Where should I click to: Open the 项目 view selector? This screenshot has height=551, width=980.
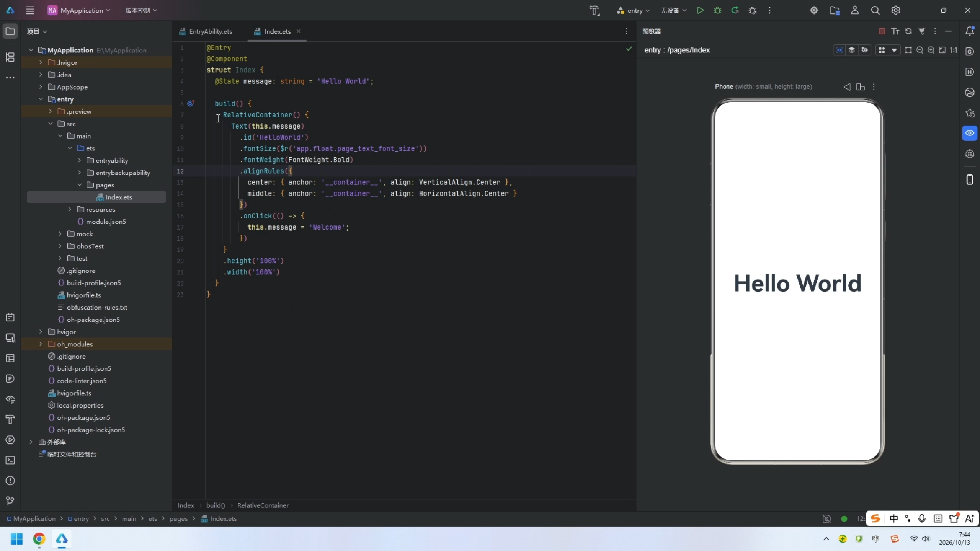[37, 31]
